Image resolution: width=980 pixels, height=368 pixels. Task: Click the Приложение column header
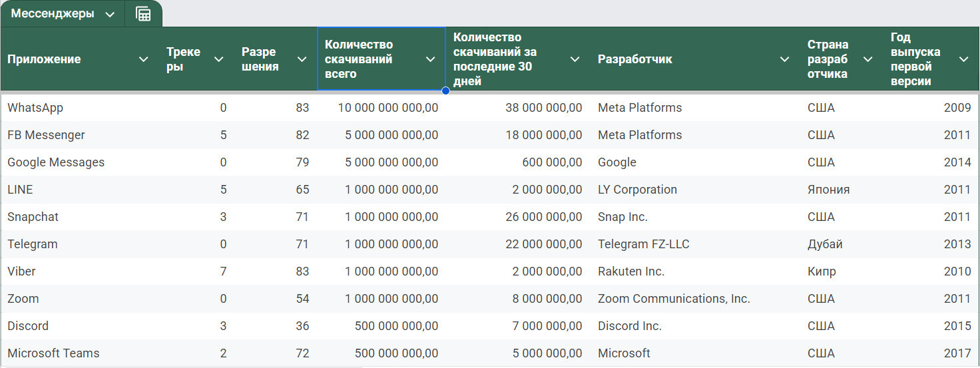(44, 59)
